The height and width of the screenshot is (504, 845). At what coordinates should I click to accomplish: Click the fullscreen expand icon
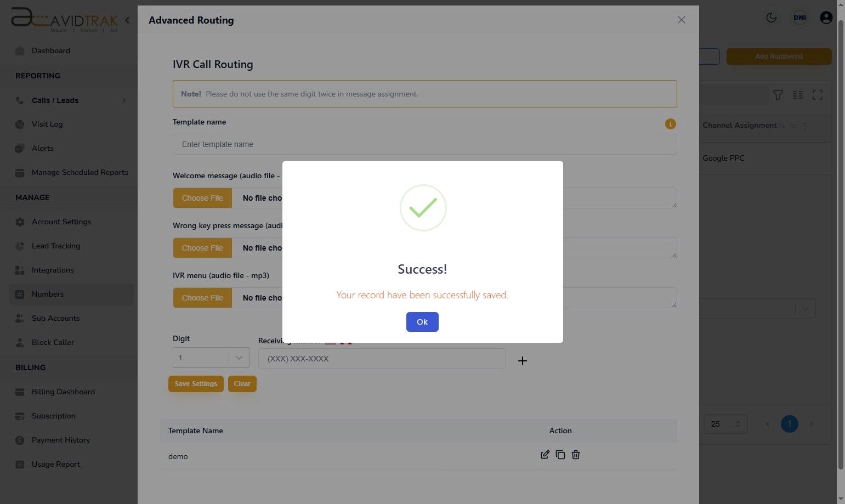tap(817, 95)
